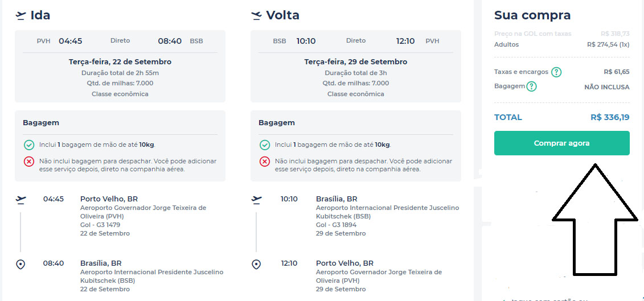This screenshot has width=644, height=301.
Task: Click the takeoff icon beside 10:10 Brasília
Action: (257, 200)
